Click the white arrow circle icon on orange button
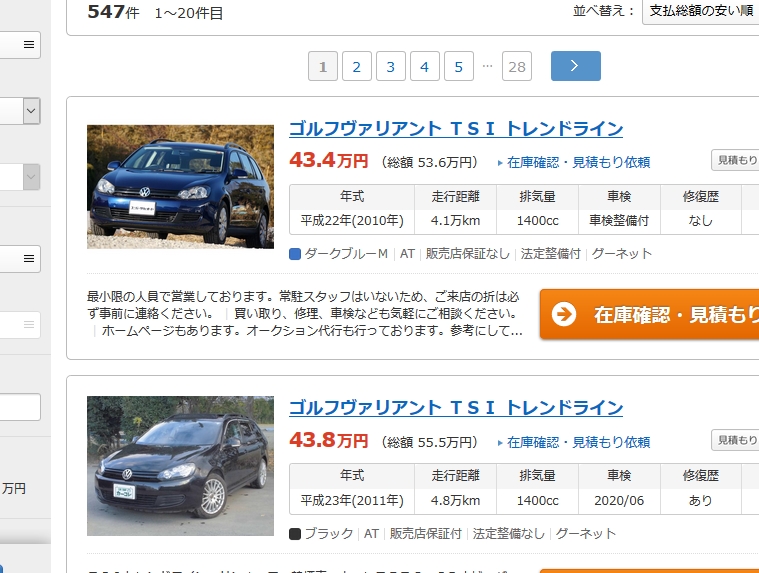 click(x=564, y=315)
